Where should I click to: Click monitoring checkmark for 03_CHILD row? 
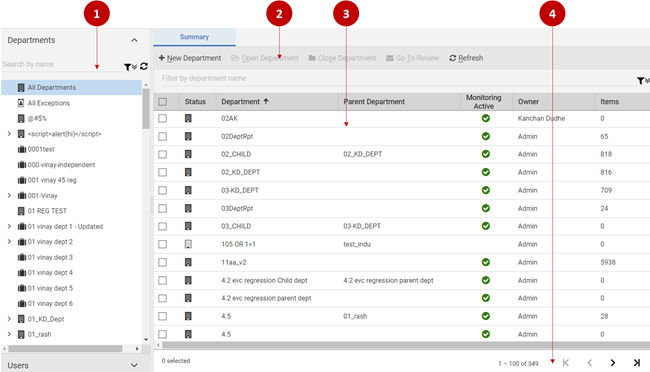pyautogui.click(x=486, y=226)
